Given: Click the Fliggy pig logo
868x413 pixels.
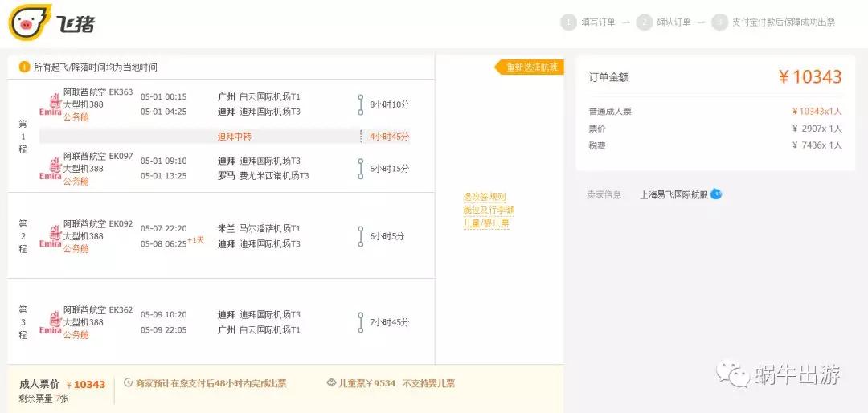Looking at the screenshot, I should click(x=30, y=22).
